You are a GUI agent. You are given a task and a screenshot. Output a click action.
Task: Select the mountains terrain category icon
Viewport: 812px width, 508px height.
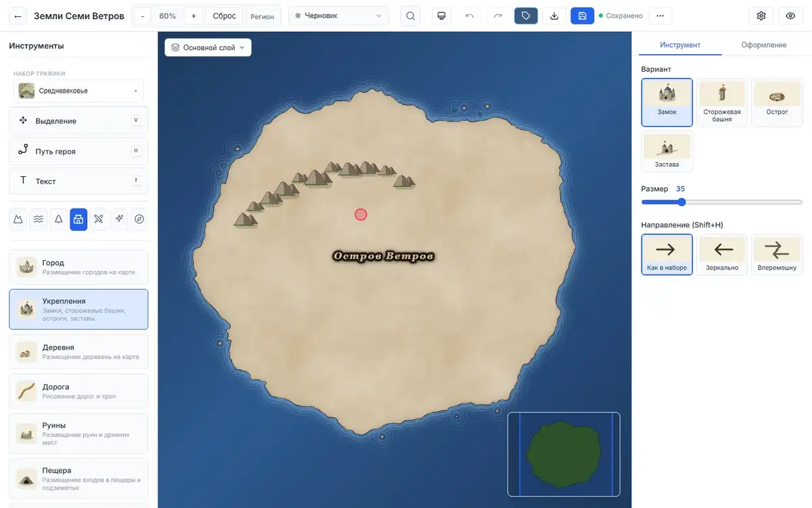click(18, 219)
